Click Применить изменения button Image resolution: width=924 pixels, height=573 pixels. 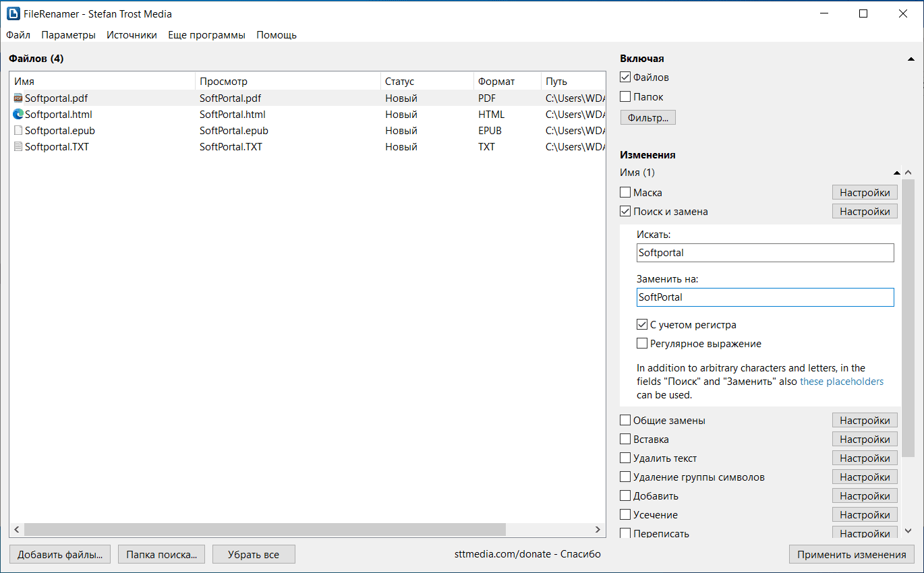pos(852,555)
